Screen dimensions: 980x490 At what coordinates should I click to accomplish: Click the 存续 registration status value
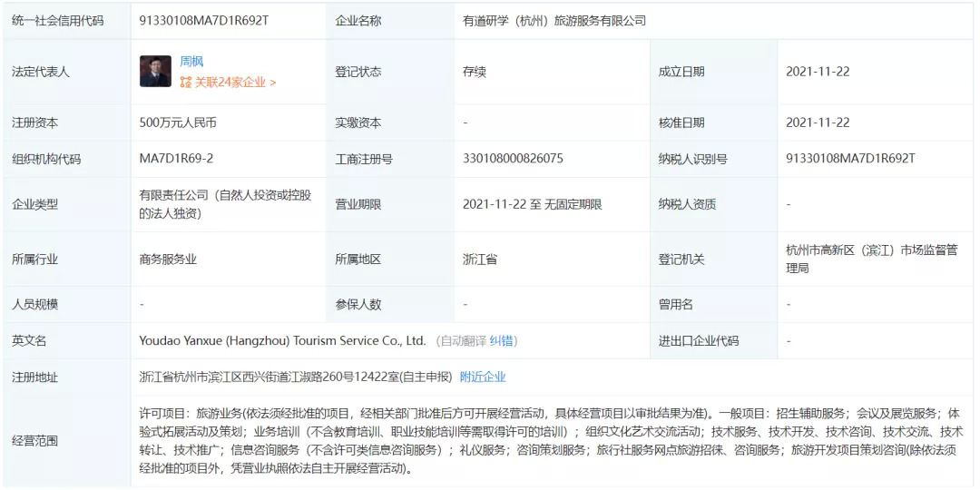475,72
